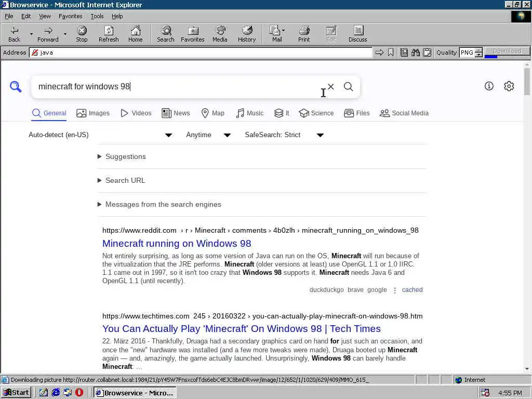
Task: Open Forward button history dropdown arrow
Action: [65, 34]
